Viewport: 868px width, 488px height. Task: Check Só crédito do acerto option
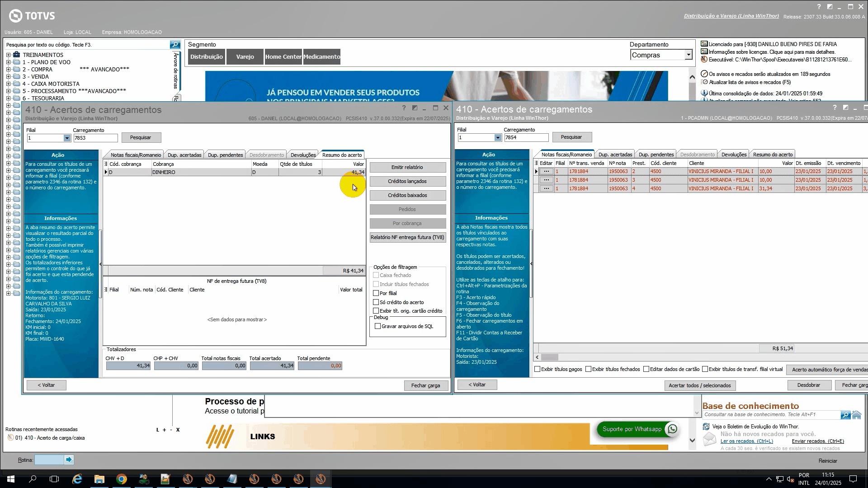[376, 302]
